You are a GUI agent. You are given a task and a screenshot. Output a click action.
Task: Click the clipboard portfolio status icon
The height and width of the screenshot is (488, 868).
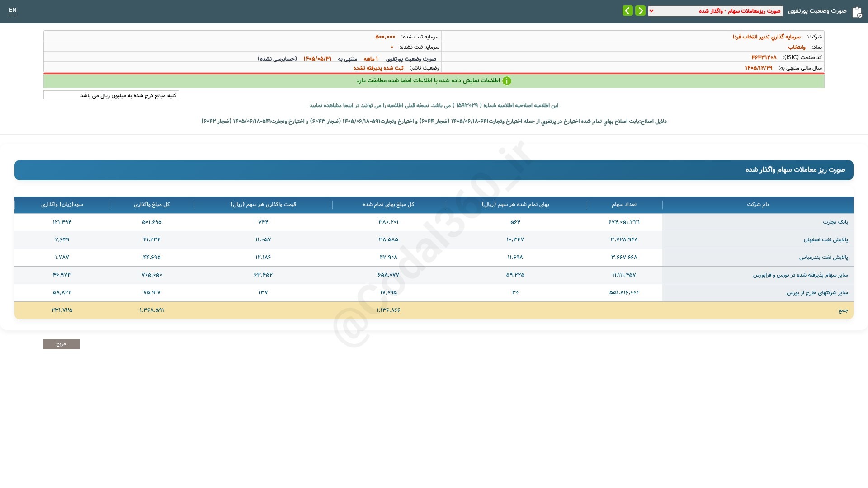857,12
